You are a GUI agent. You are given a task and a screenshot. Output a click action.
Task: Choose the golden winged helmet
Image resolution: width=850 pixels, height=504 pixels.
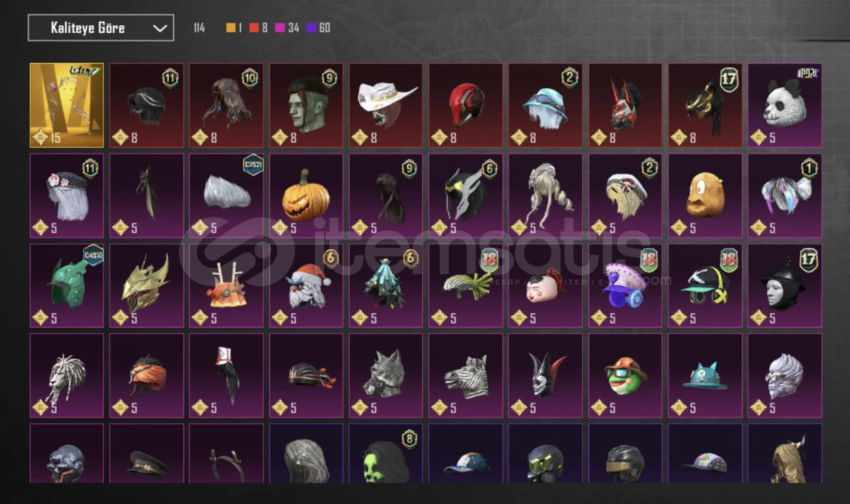147,285
